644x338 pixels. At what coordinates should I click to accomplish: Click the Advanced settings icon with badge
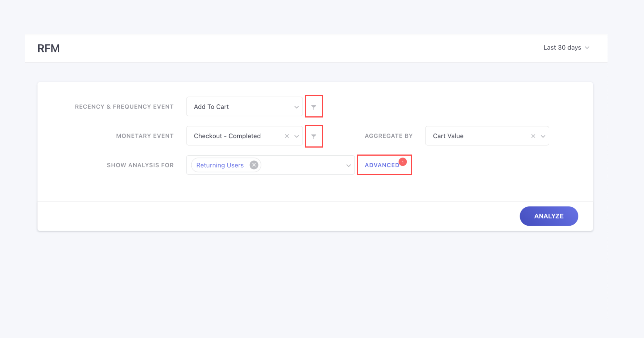point(384,165)
